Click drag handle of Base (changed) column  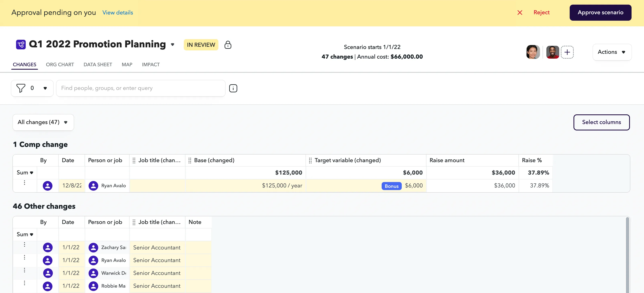coord(189,160)
